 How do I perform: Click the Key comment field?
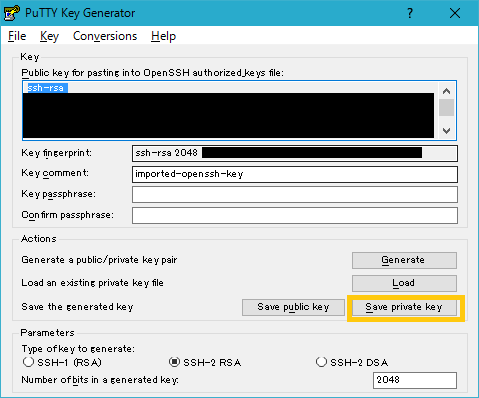point(295,174)
